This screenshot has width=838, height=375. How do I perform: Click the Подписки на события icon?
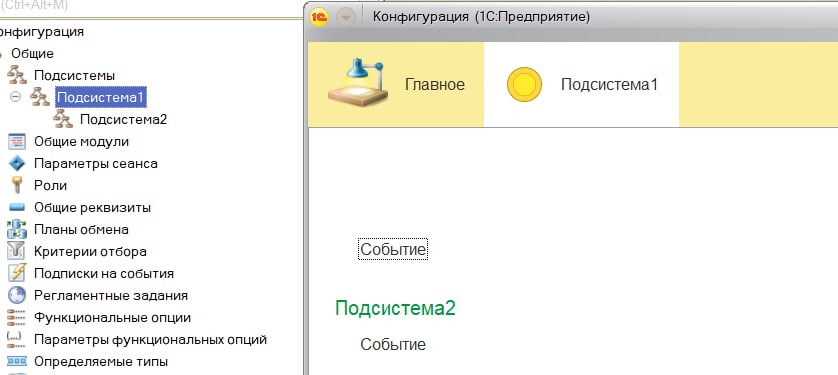click(x=17, y=274)
